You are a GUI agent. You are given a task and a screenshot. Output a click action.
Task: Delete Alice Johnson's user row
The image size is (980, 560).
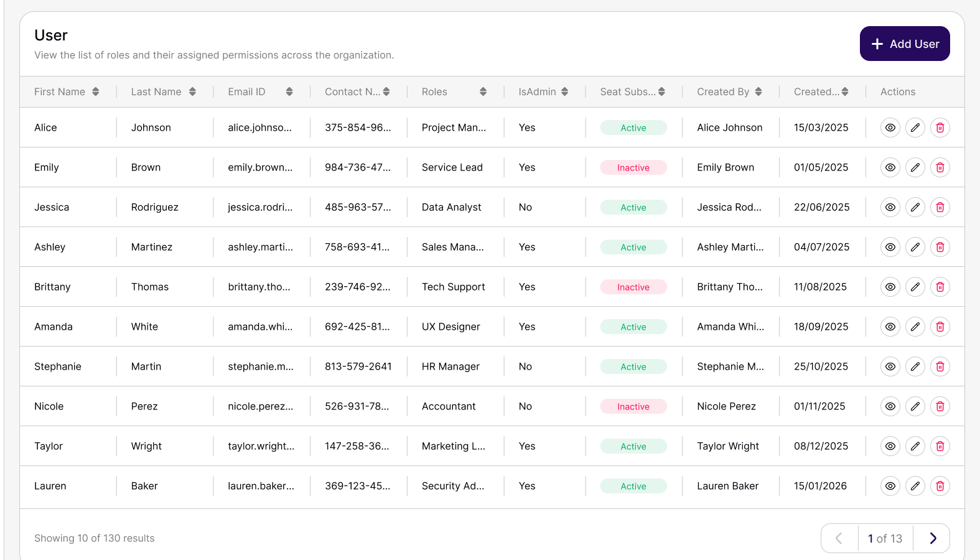940,128
